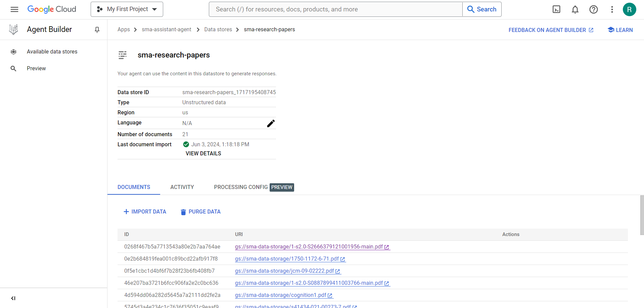The width and height of the screenshot is (644, 308).
Task: Go to sma-assistant-agent in the breadcrumb
Action: coord(167,30)
